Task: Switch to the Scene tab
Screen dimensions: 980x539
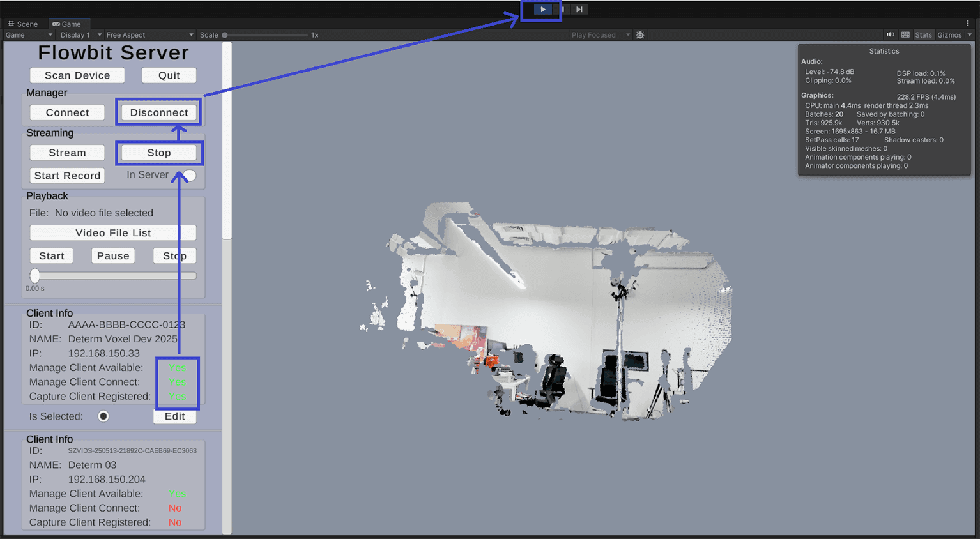Action: (x=23, y=24)
